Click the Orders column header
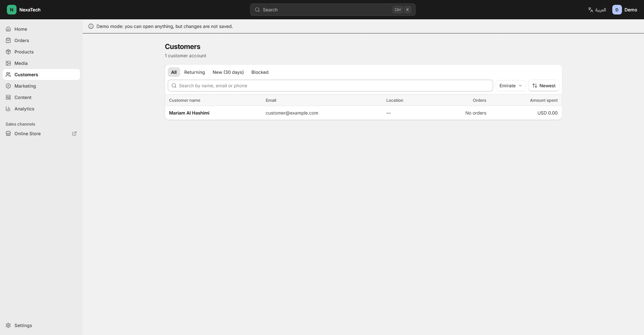Viewport: 644px width, 335px height. click(x=479, y=100)
